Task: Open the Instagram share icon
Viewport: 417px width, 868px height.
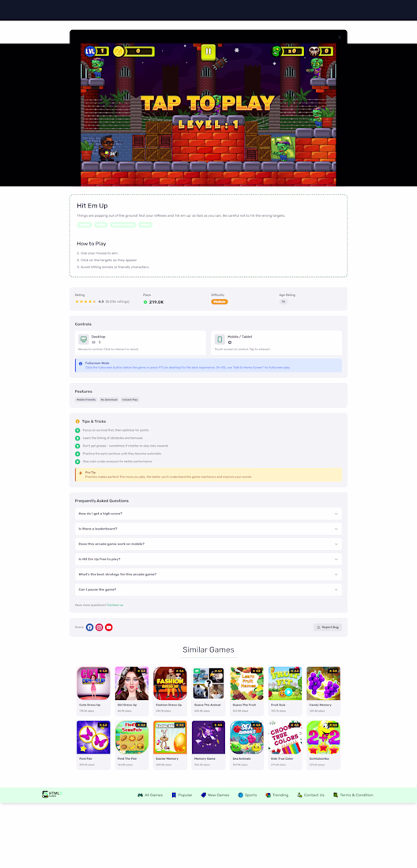Action: click(x=100, y=627)
